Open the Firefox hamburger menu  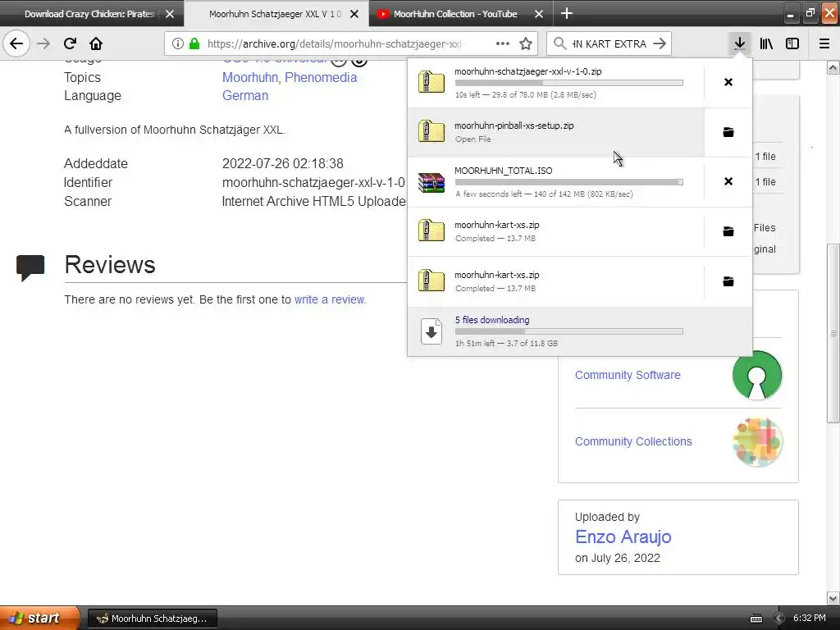824,43
